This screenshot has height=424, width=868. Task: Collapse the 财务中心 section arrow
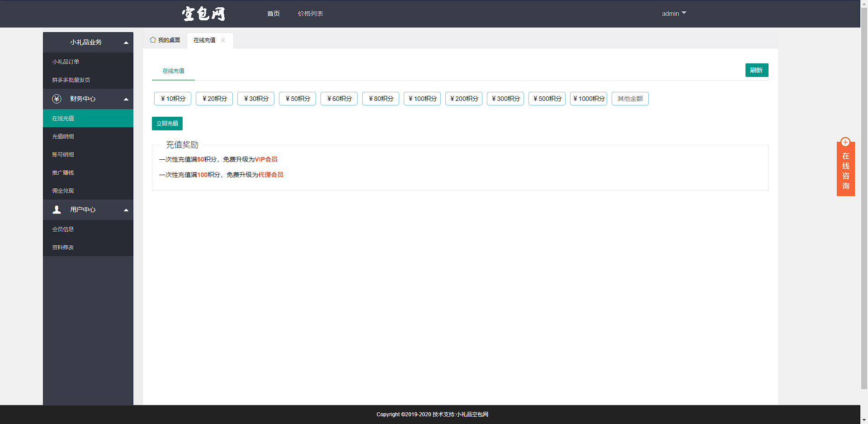[126, 99]
